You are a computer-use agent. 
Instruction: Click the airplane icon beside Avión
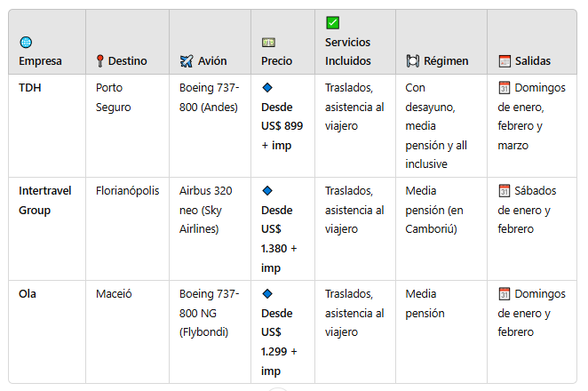pos(187,60)
